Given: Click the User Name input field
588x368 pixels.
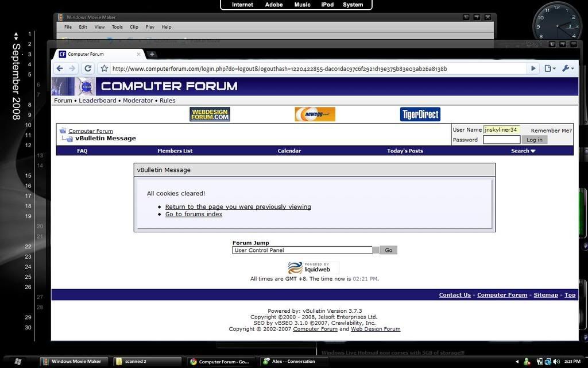Looking at the screenshot, I should click(501, 129).
